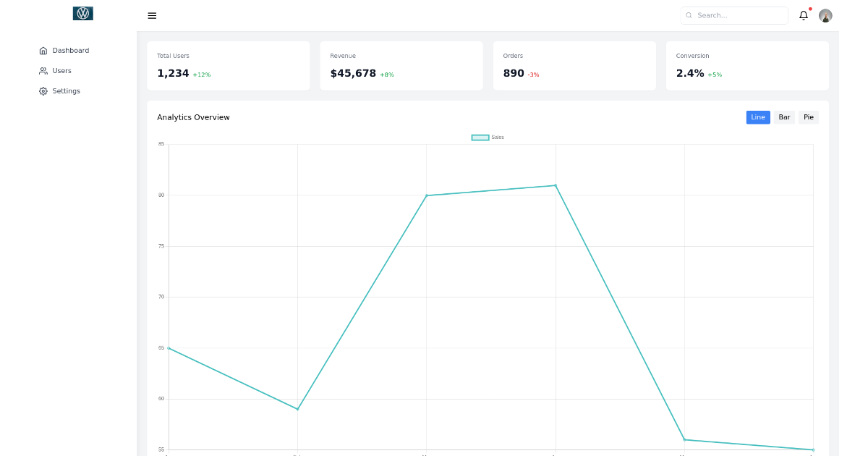This screenshot has width=868, height=456.
Task: Navigate to Dashboard in sidebar
Action: [71, 50]
